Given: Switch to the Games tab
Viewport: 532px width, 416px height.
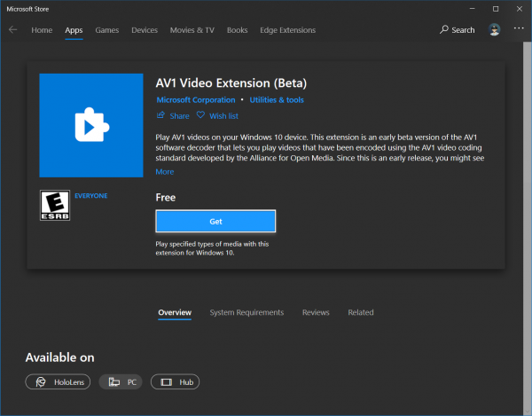Looking at the screenshot, I should 107,30.
